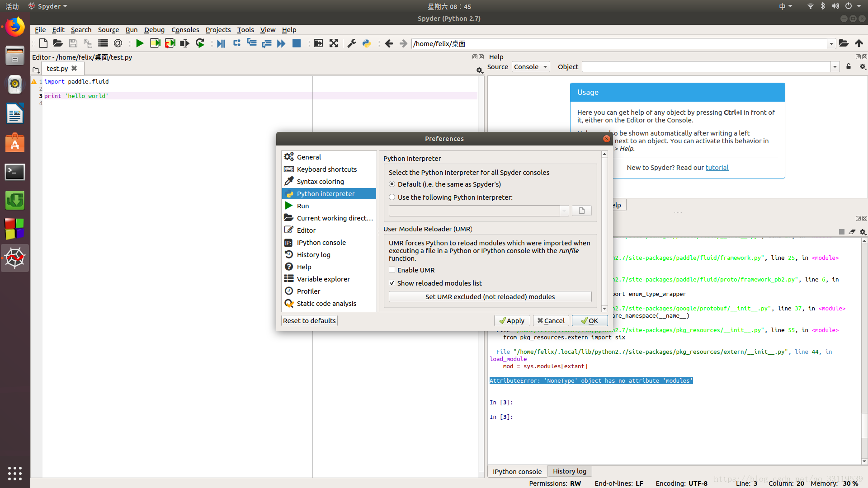Select Static code analysis category

(x=329, y=304)
